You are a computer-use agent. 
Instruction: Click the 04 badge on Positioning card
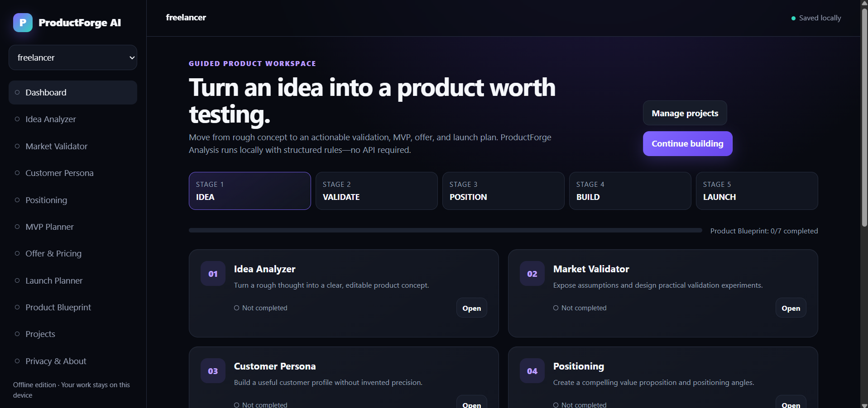[532, 371]
